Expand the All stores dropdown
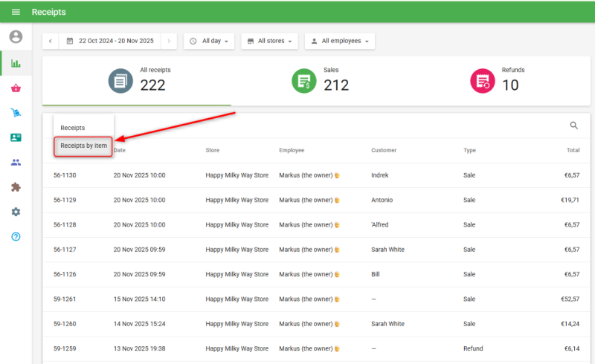Viewport: 595px width, 364px height. [x=270, y=41]
